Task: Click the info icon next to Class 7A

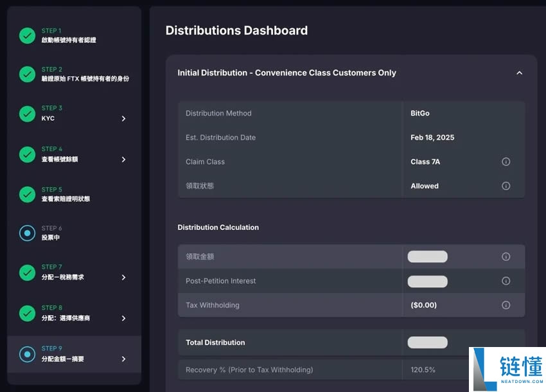Action: pos(506,161)
